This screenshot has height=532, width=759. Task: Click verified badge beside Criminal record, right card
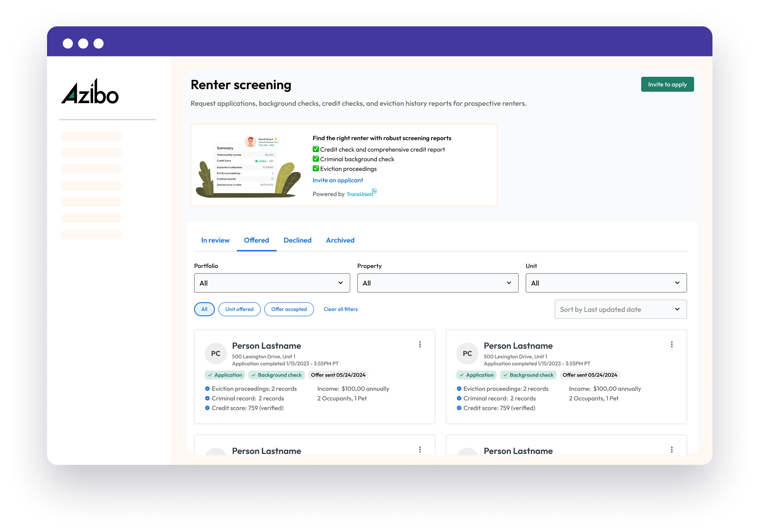[x=459, y=398]
